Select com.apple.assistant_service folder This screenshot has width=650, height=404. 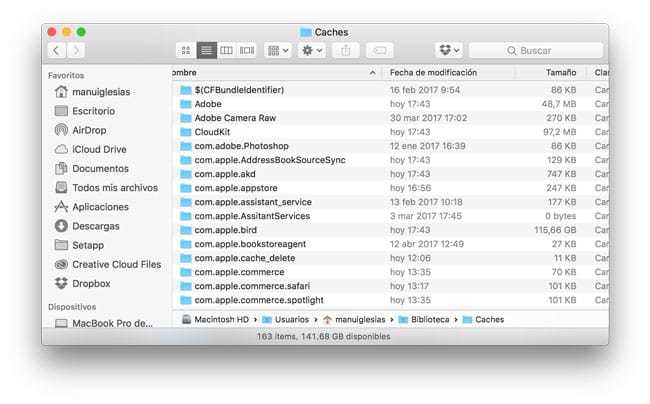[x=253, y=202]
